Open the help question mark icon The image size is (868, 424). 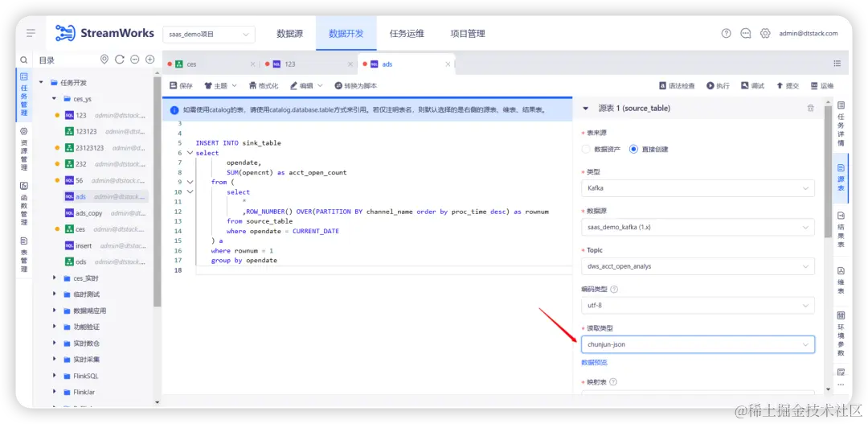pyautogui.click(x=727, y=33)
